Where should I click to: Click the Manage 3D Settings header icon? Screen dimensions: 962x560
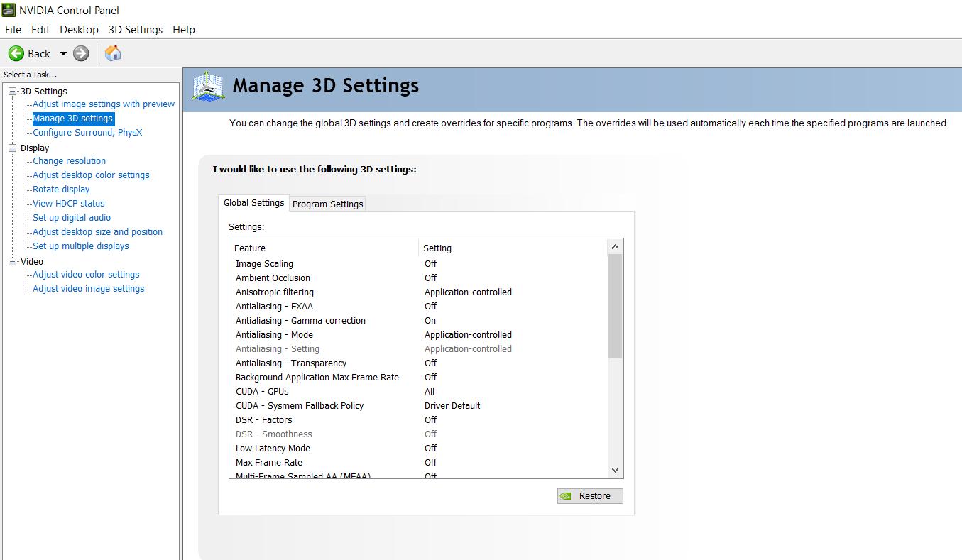click(209, 87)
